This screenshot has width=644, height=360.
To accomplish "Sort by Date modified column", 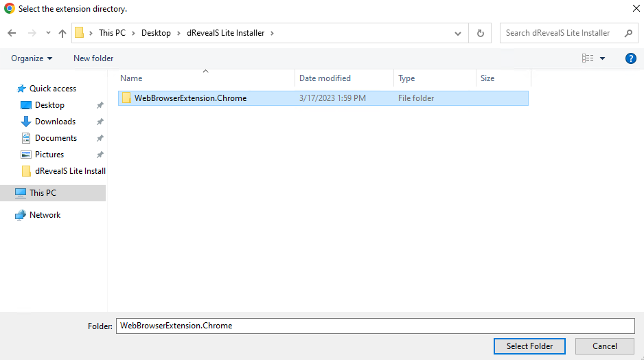I will 344,78.
